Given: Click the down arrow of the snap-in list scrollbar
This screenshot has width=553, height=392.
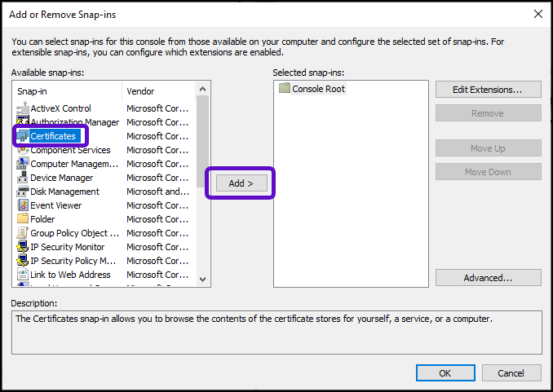Looking at the screenshot, I should (x=203, y=280).
